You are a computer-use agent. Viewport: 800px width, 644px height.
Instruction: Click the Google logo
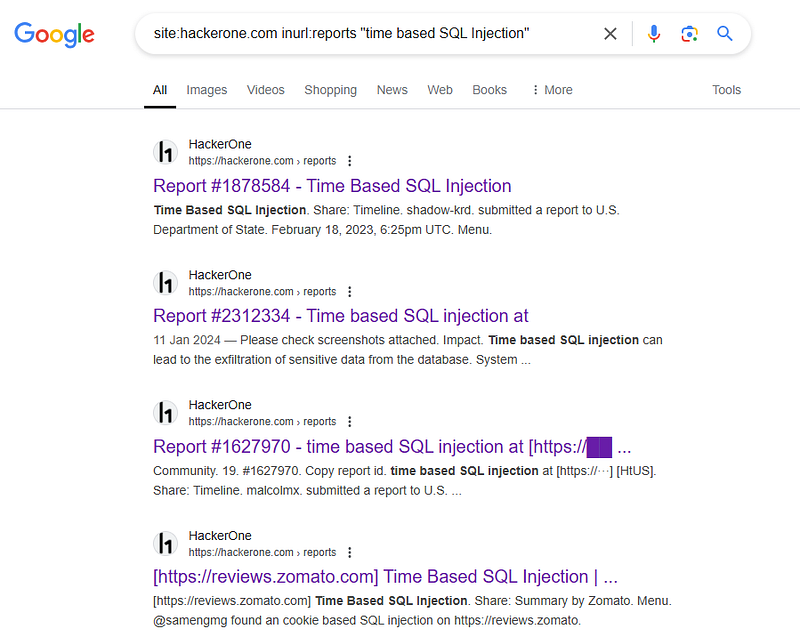pos(54,34)
